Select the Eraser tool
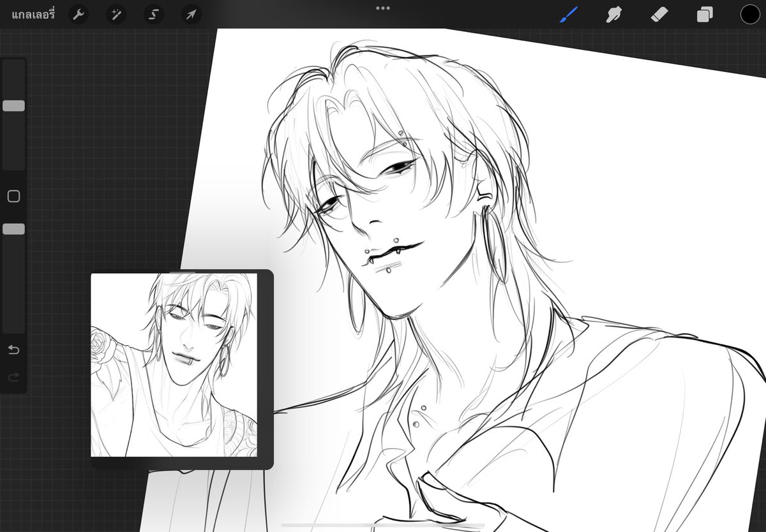This screenshot has width=766, height=532. tap(659, 15)
